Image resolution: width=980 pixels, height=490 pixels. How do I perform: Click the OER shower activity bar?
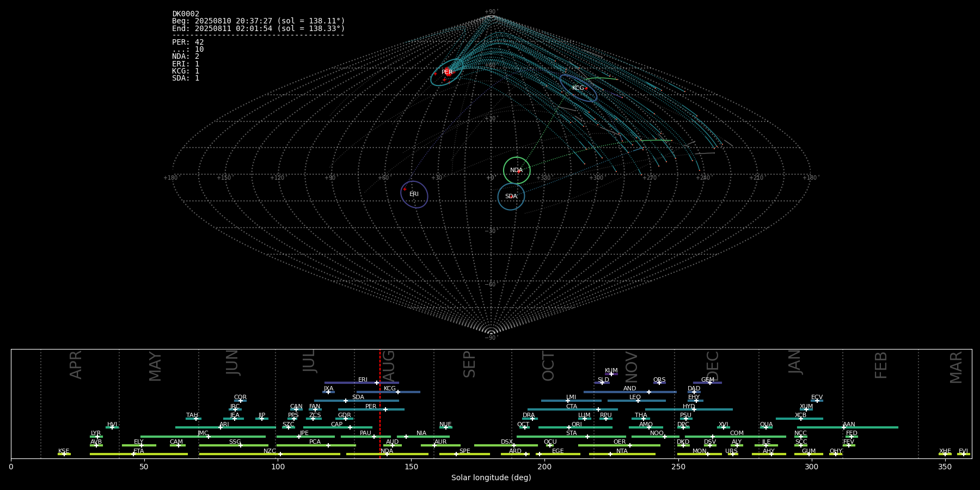pos(619,445)
